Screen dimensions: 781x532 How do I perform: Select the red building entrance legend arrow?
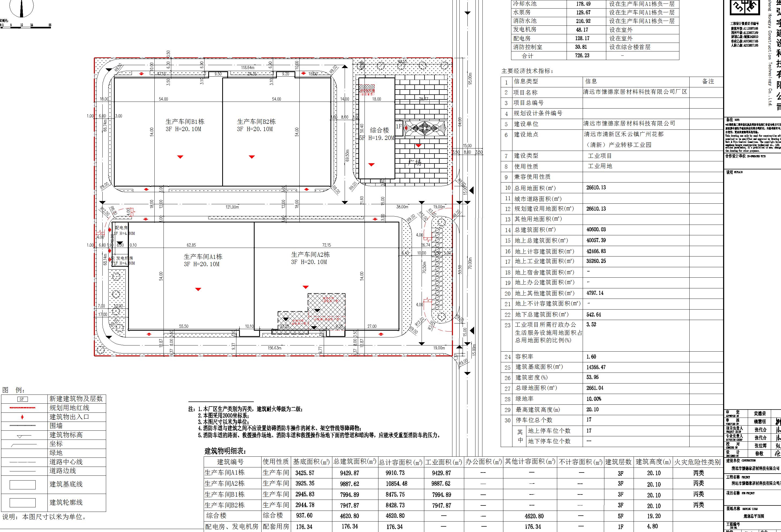[23, 417]
